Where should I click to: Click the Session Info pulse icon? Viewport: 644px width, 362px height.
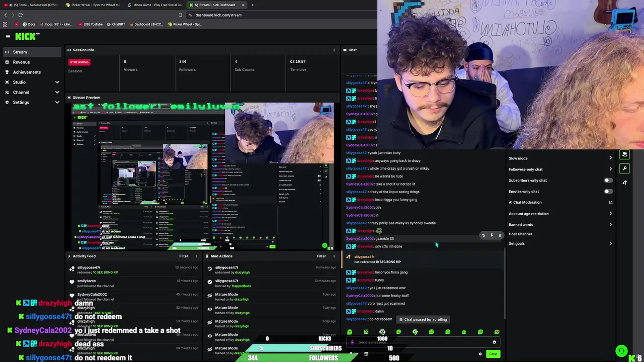tap(69, 50)
